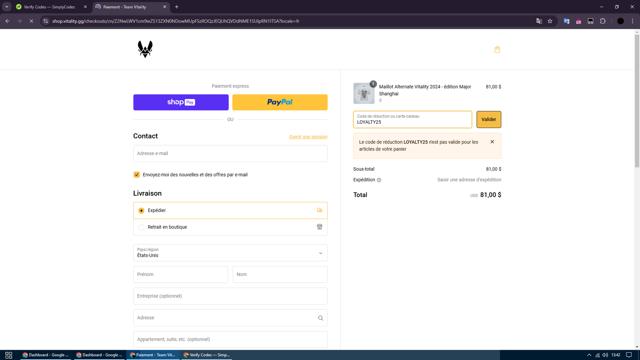Open the Windows notification center
This screenshot has width=640, height=360.
629,355
